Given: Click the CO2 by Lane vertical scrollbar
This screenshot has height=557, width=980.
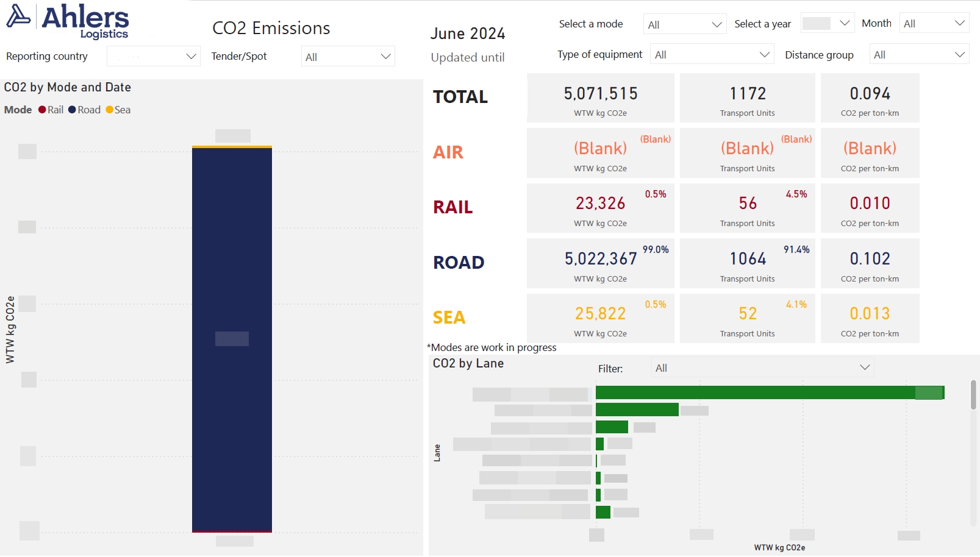Looking at the screenshot, I should point(973,395).
